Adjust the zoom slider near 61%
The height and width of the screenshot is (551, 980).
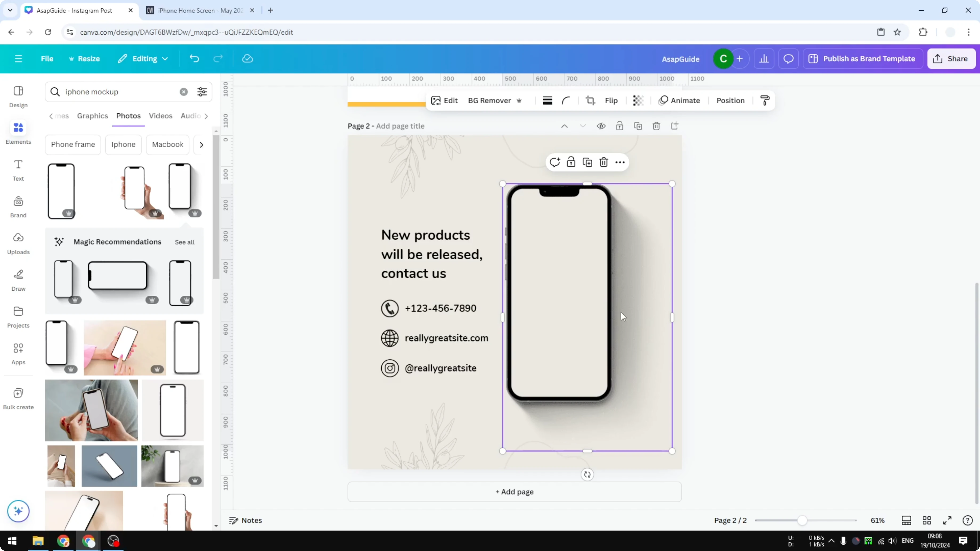tap(803, 520)
